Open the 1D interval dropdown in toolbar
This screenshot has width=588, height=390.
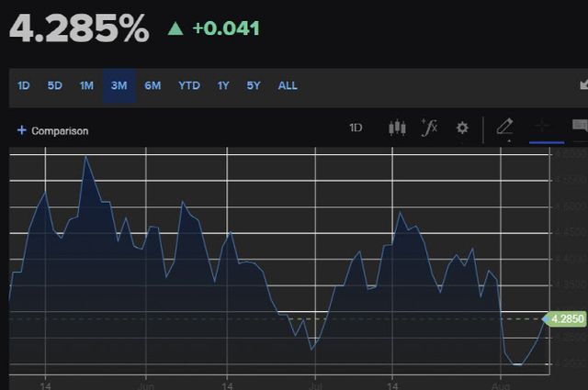click(x=356, y=128)
